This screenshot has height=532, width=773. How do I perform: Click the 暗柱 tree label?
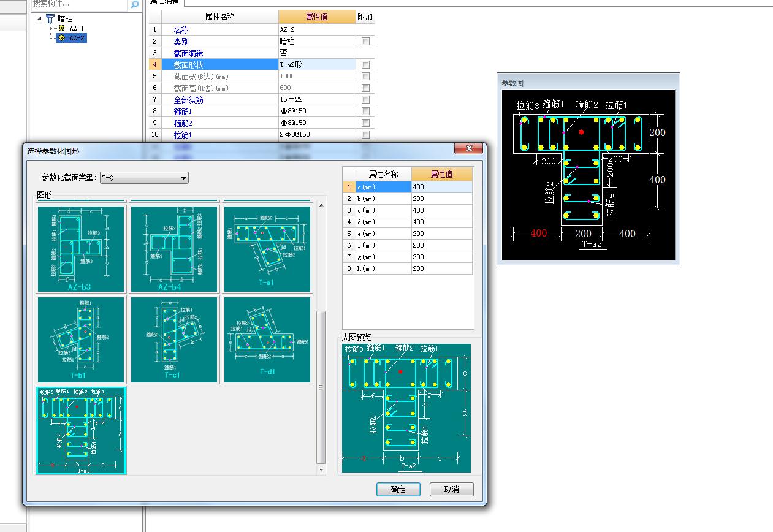coord(65,19)
